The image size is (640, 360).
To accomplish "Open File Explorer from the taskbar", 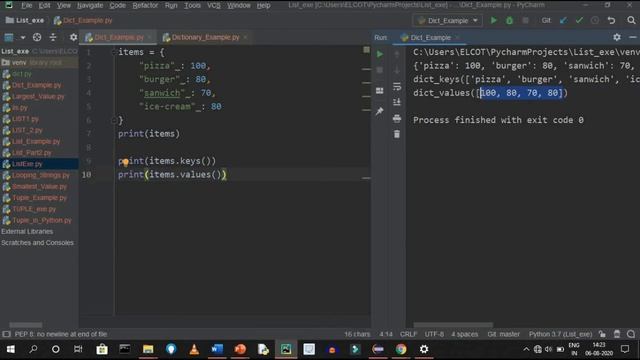I will pos(148,349).
